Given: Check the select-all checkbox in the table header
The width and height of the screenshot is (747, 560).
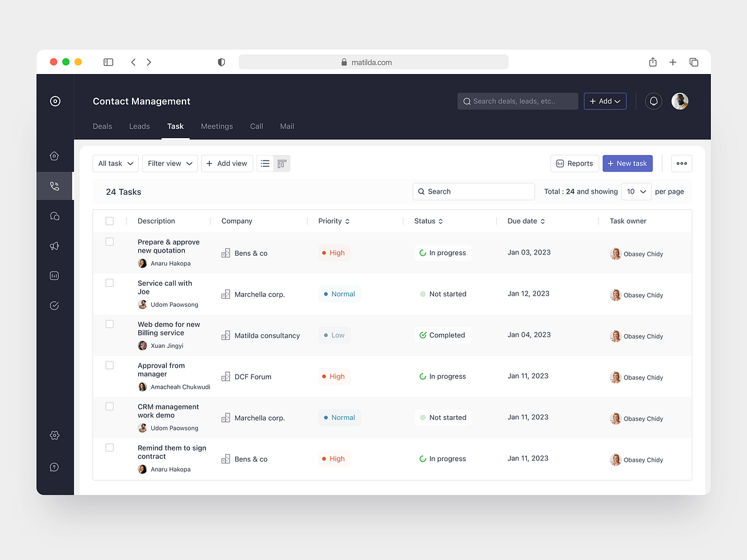Looking at the screenshot, I should [110, 221].
